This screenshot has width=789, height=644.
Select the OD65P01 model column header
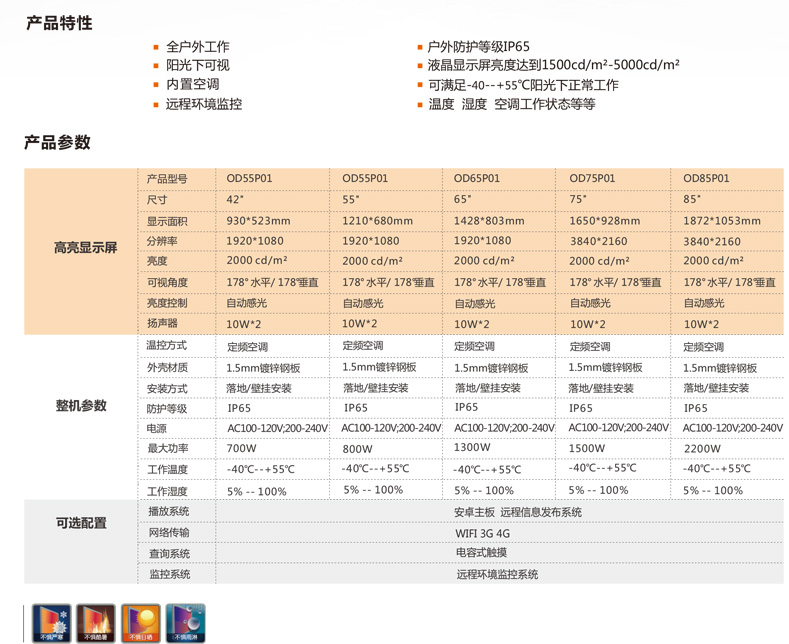(477, 179)
